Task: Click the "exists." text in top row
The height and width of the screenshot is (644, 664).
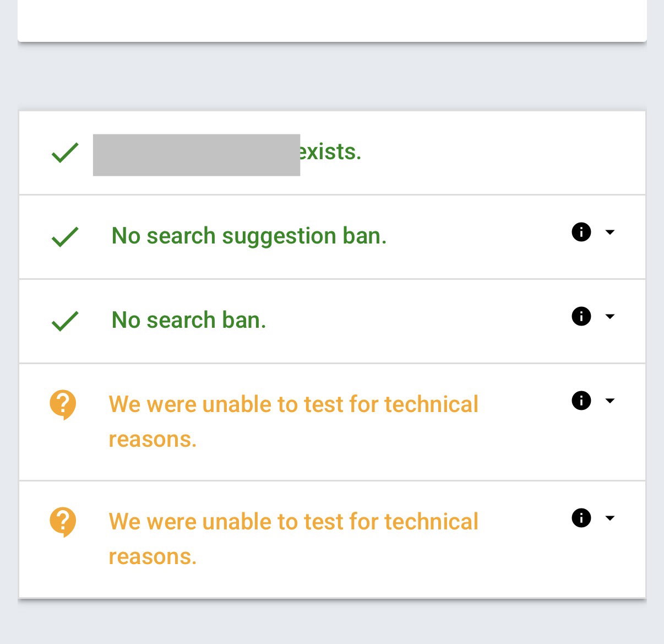Action: pyautogui.click(x=330, y=151)
